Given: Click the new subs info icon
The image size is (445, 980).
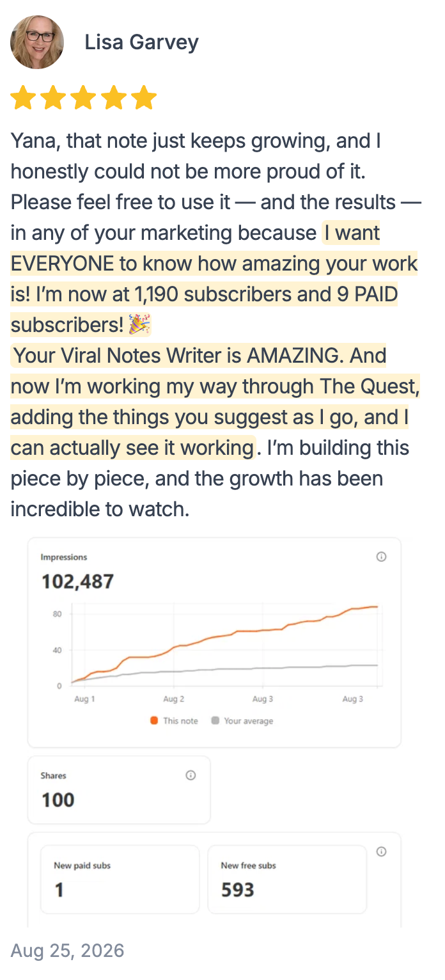Looking at the screenshot, I should click(x=382, y=851).
